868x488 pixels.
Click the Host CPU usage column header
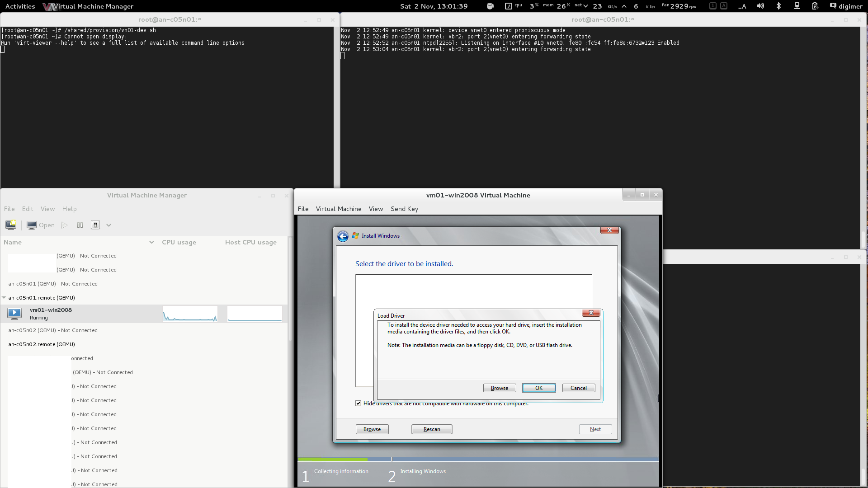pos(251,242)
